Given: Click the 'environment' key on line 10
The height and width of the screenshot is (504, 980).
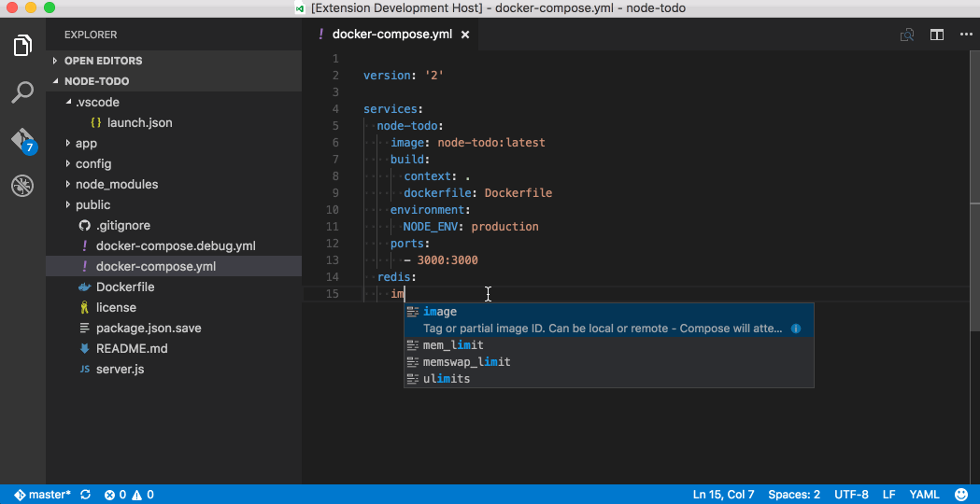Looking at the screenshot, I should tap(428, 210).
